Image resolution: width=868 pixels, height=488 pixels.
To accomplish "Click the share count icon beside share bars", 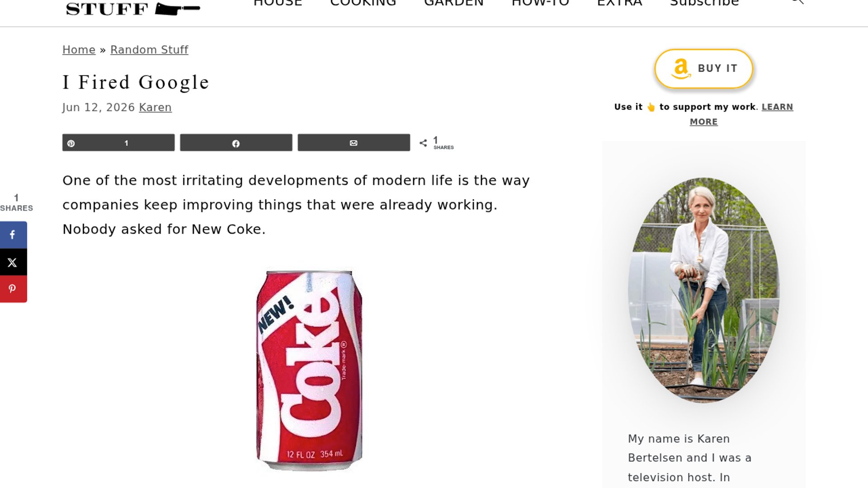I will tap(423, 143).
